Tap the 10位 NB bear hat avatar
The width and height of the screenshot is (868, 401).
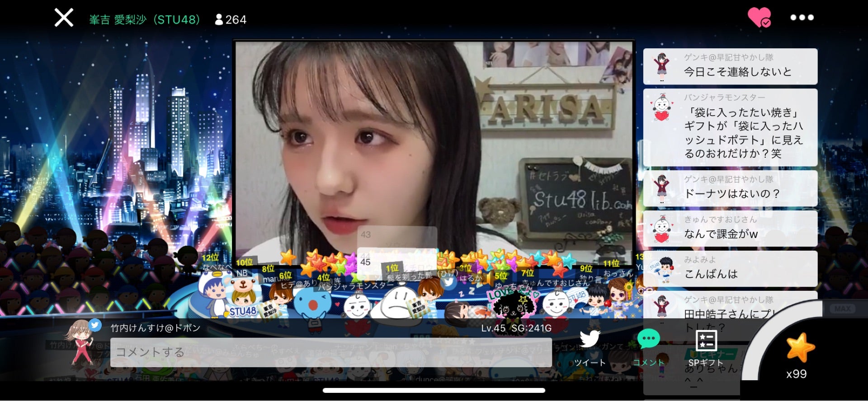tap(243, 296)
